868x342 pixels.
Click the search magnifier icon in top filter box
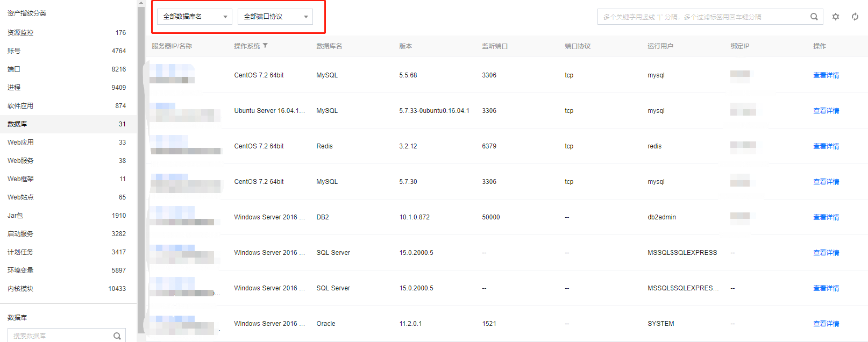tap(814, 17)
